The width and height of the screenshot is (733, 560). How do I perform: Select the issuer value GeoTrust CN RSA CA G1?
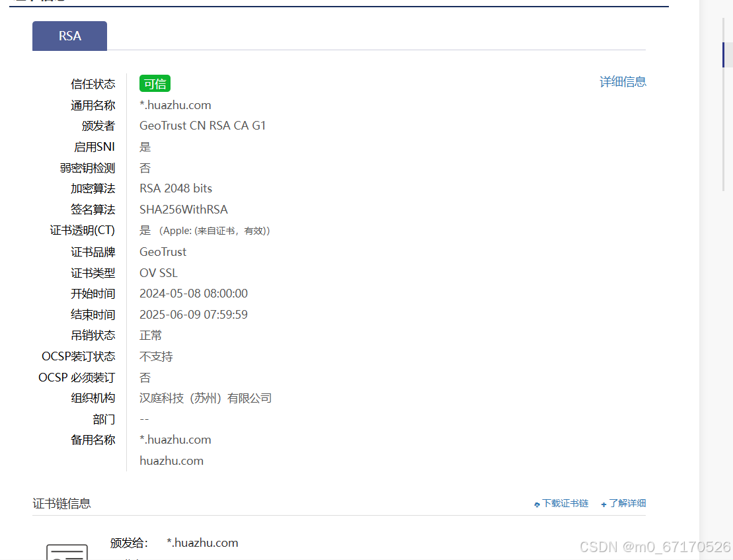point(202,126)
